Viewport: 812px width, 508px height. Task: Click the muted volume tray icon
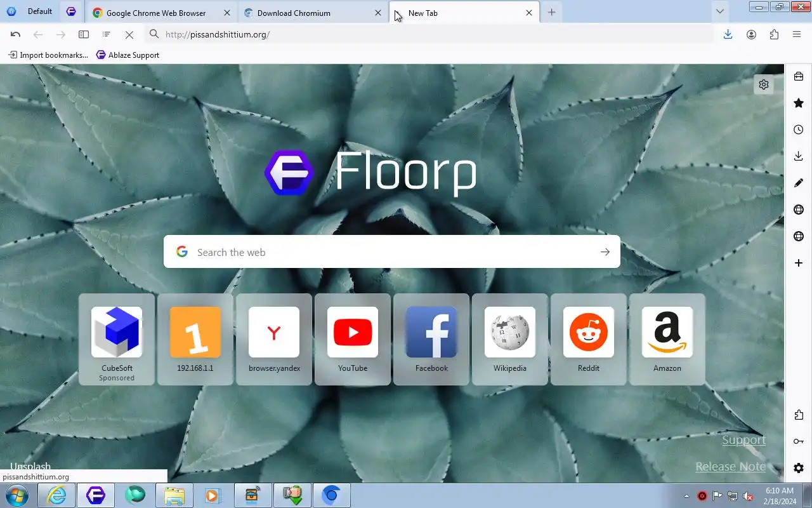pos(748,496)
